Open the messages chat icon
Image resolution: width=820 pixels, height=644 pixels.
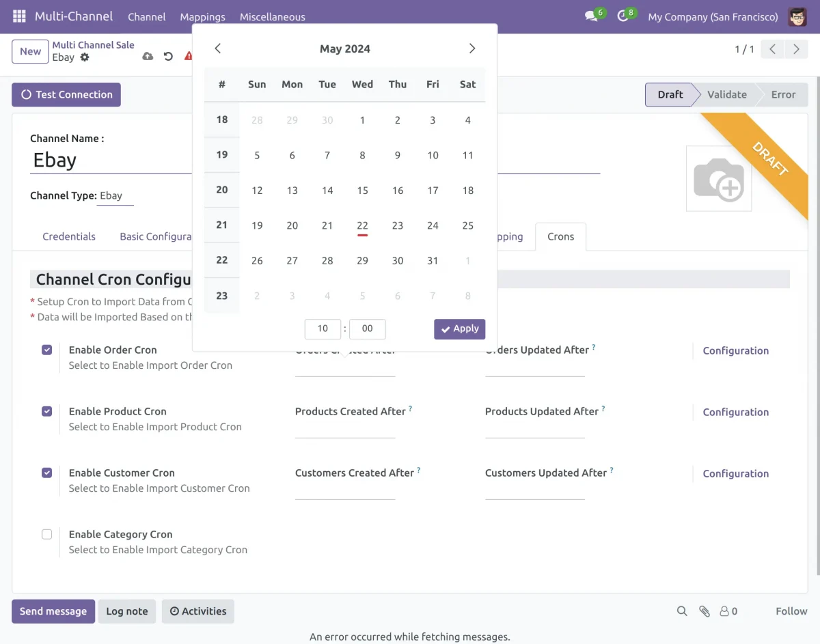tap(592, 16)
